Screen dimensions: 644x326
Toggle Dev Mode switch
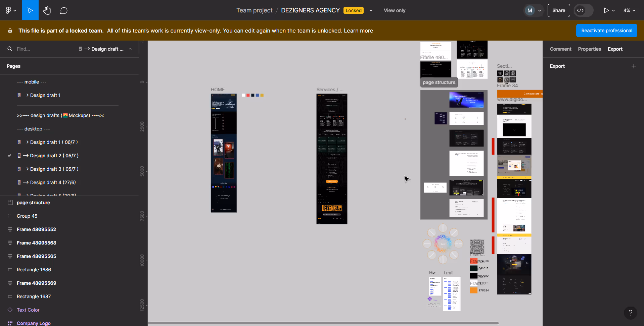(x=583, y=10)
